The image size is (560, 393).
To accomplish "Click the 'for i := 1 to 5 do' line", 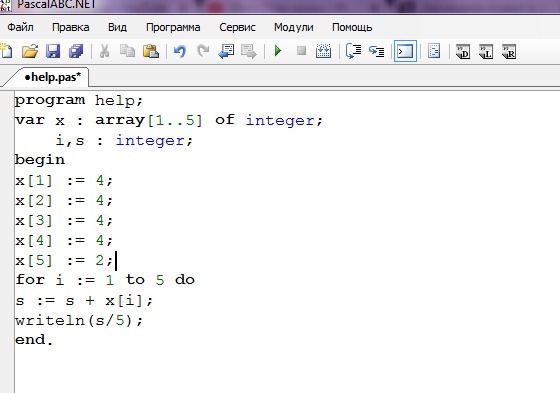I will pos(105,280).
